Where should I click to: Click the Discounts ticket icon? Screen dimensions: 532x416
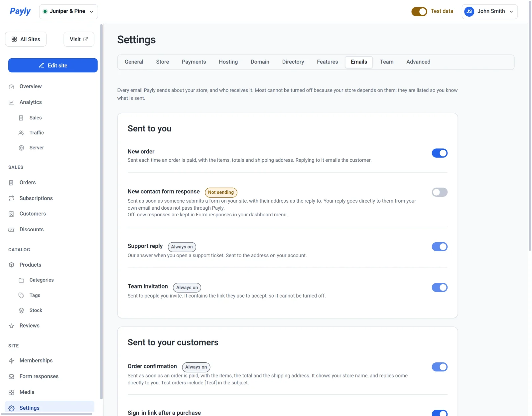tap(11, 230)
